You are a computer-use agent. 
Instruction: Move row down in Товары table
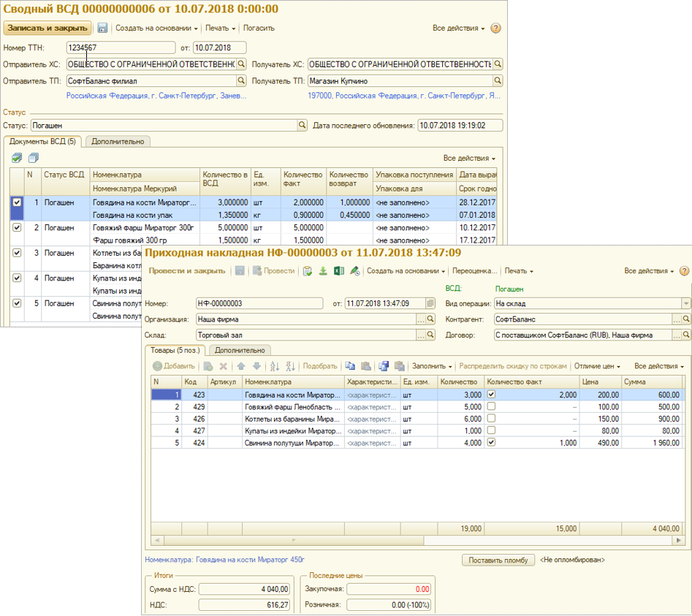[256, 366]
